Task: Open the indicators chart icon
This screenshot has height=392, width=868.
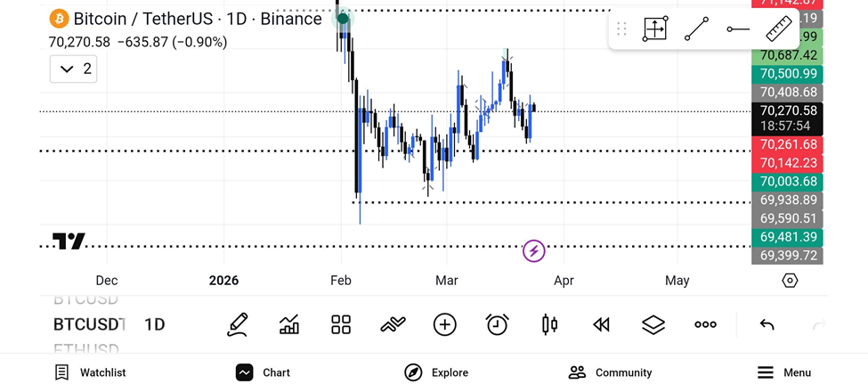Action: (289, 324)
